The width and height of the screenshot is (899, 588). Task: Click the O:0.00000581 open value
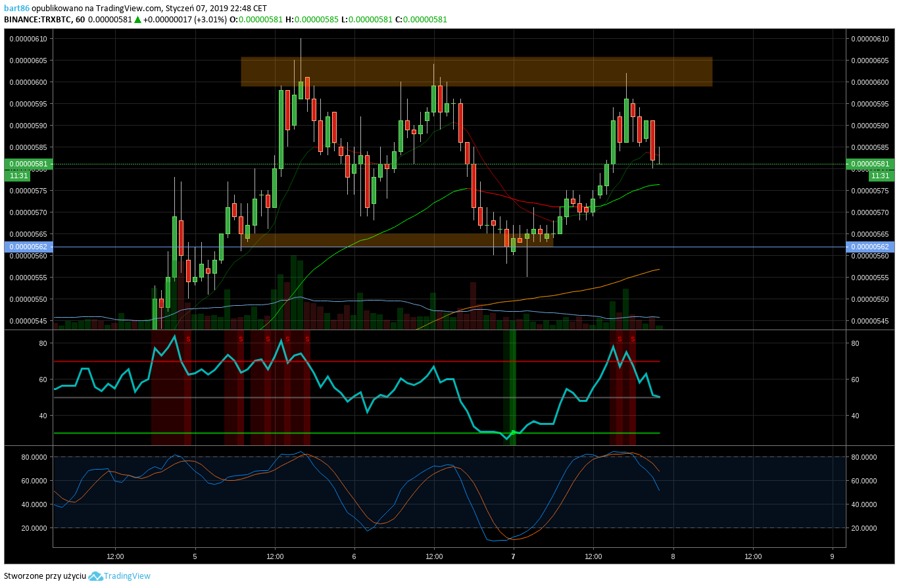256,20
